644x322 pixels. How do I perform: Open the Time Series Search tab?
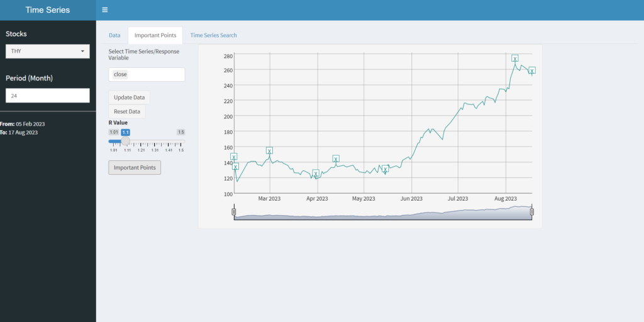click(214, 35)
